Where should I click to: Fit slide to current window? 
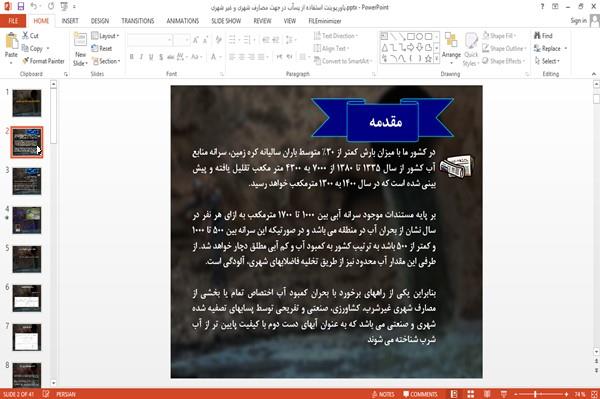click(x=594, y=394)
